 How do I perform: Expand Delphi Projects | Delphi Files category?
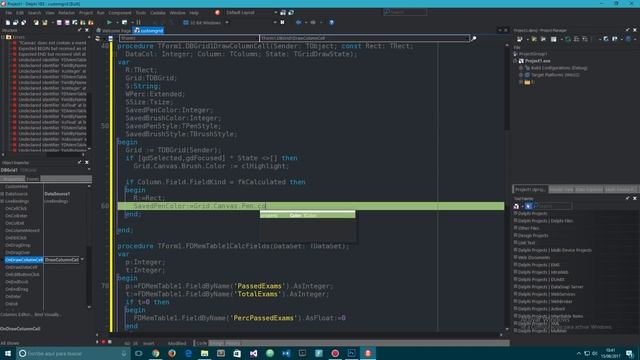point(516,221)
